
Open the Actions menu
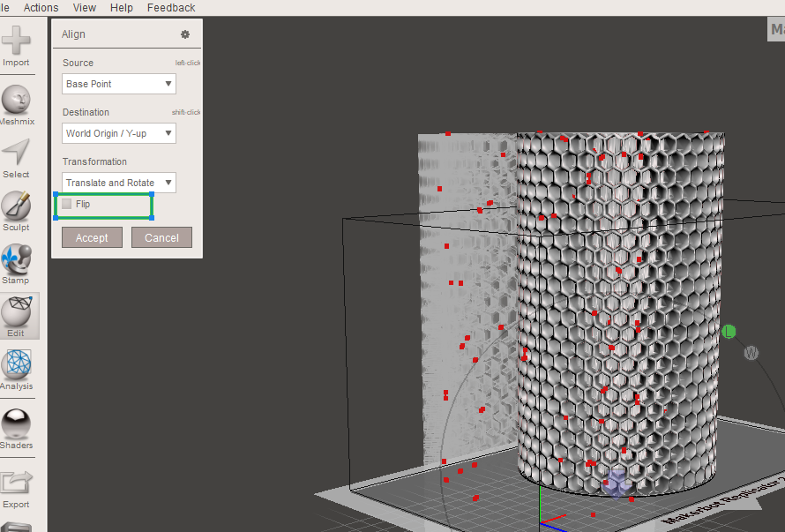tap(41, 7)
